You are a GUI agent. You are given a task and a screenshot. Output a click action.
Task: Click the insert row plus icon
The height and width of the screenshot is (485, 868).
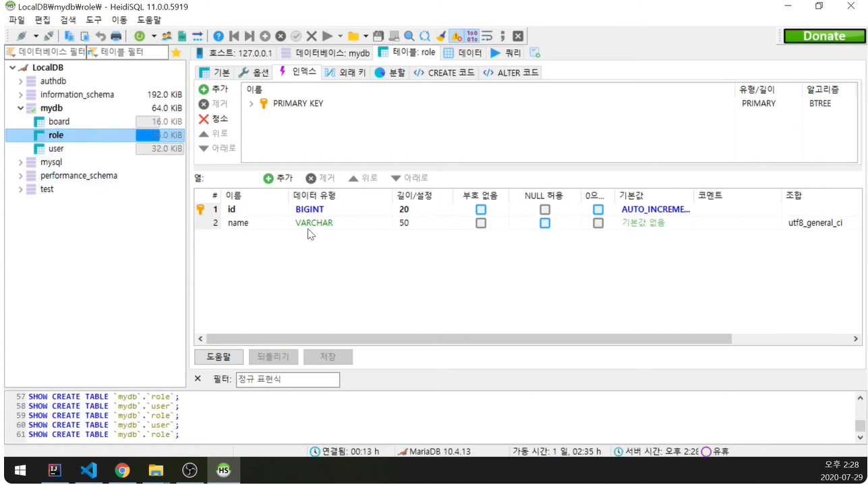(265, 36)
